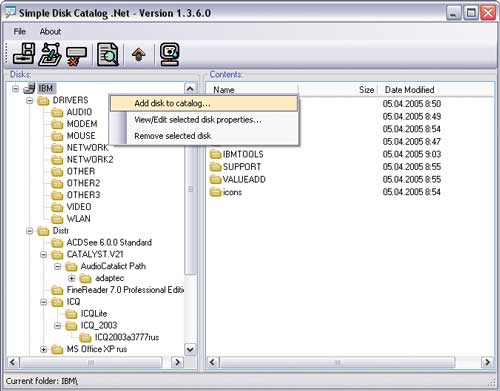The height and width of the screenshot is (391, 500).
Task: Open the File menu
Action: (19, 31)
